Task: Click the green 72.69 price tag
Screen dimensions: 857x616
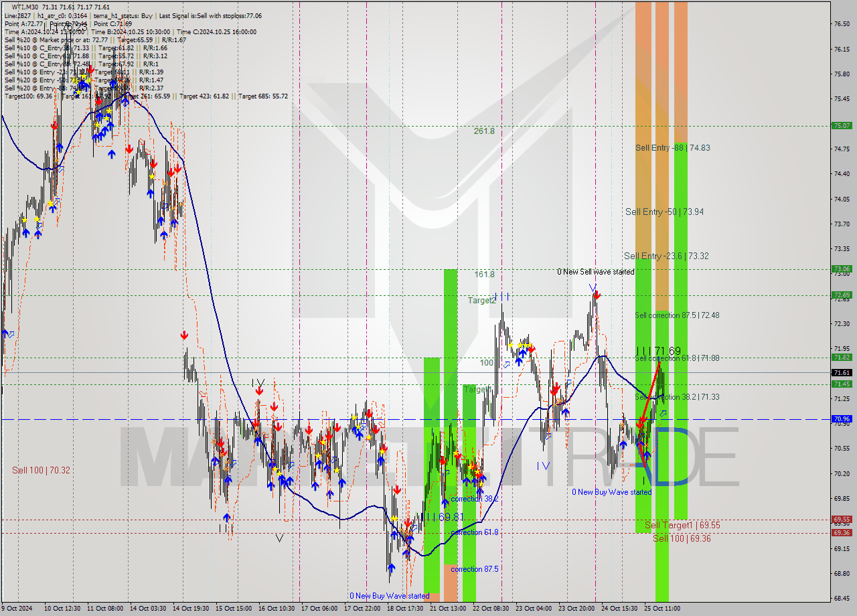Action: pos(842,295)
